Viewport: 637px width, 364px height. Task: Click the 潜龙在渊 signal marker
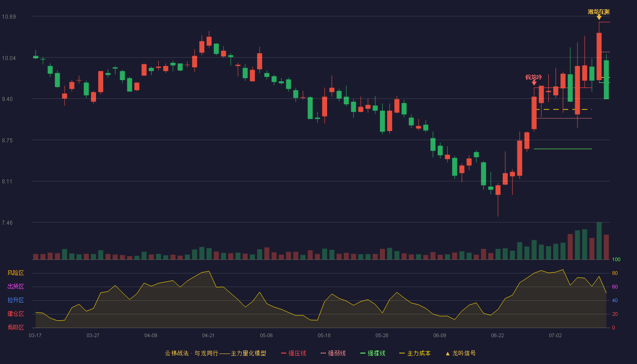(599, 14)
